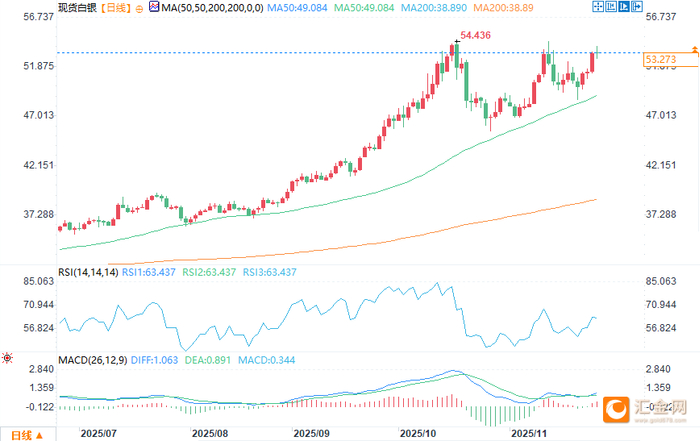Click the MA200:38.890 value
This screenshot has height=441, width=700.
click(433, 8)
